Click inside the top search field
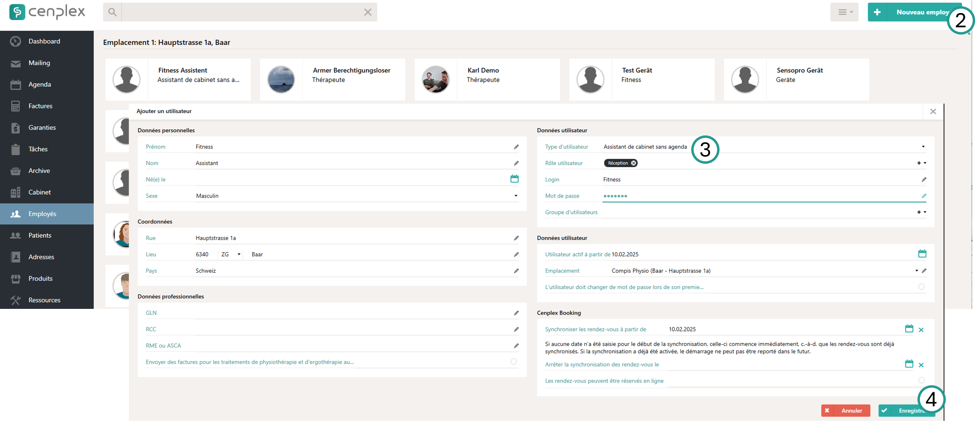980x426 pixels. point(236,12)
